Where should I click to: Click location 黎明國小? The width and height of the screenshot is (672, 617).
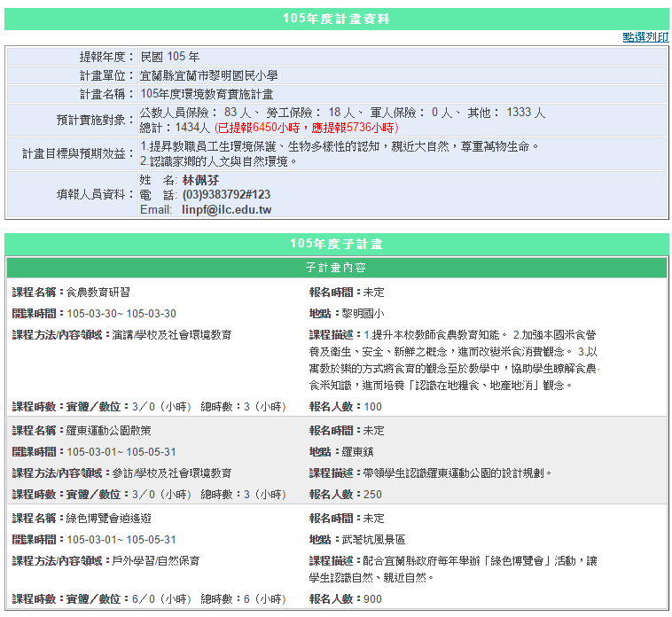coord(363,314)
